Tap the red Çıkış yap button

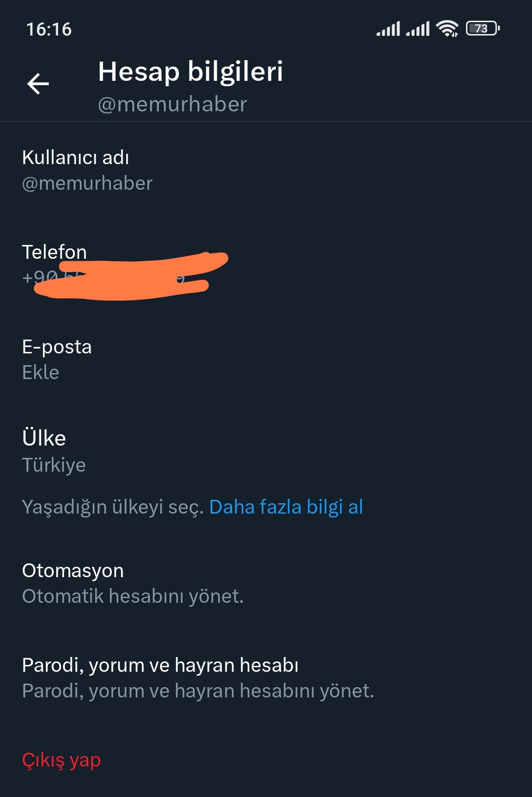pos(62,761)
